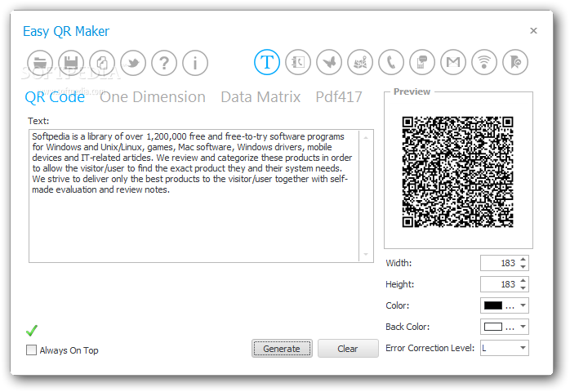Screen dimensions: 570x392
Task: Click the 'Text:' label
Action: coord(38,121)
